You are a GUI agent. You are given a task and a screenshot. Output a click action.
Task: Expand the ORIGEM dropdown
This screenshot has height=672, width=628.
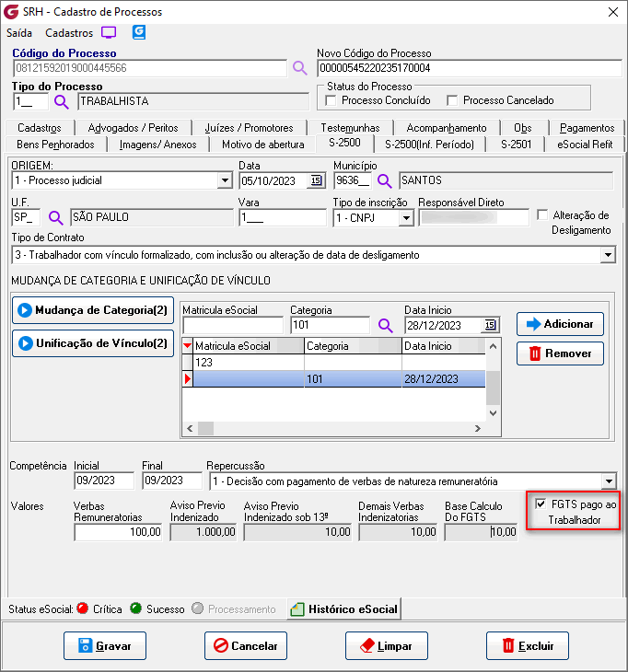coord(225,180)
